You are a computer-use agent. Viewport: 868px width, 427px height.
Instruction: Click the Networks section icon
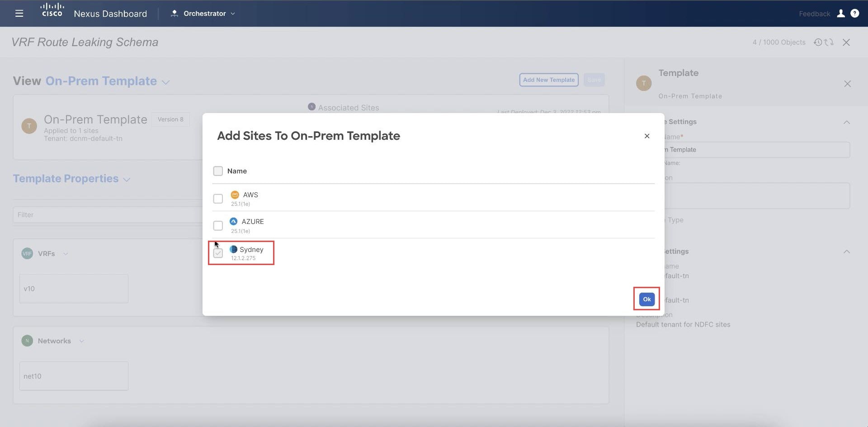[27, 341]
